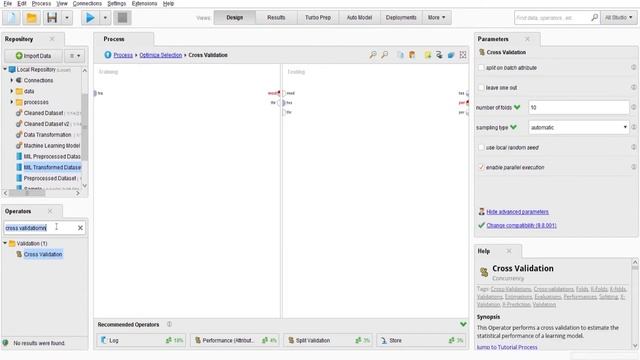Go to Optimize Selection in breadcrumb
Viewport: 640px width, 360px height.
pos(160,55)
